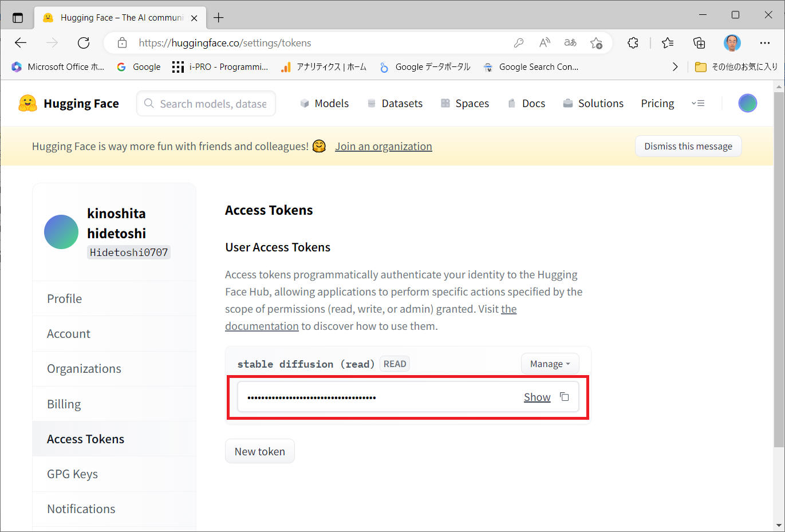
Task: Open Edge settings and more menu
Action: [765, 43]
